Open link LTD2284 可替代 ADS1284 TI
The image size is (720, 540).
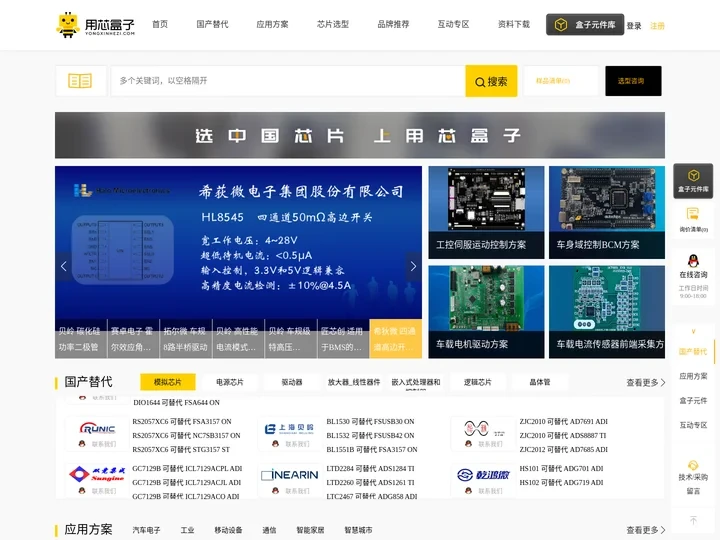pyautogui.click(x=370, y=468)
